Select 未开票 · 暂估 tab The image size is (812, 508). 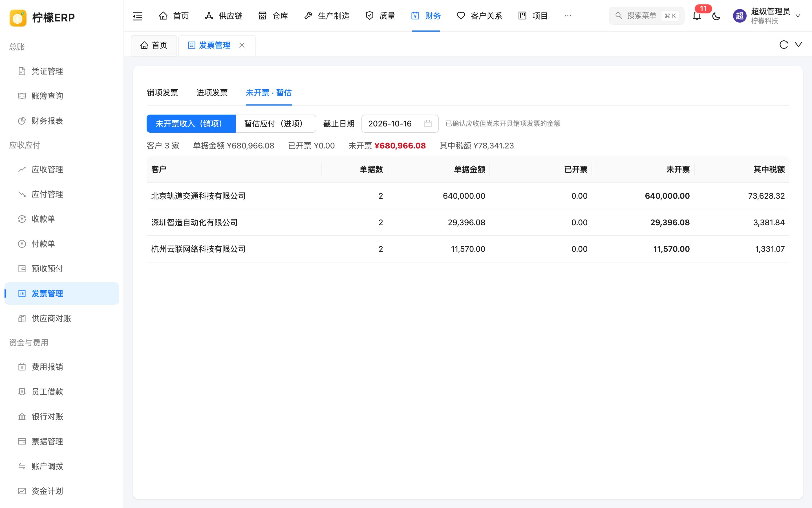pos(269,93)
